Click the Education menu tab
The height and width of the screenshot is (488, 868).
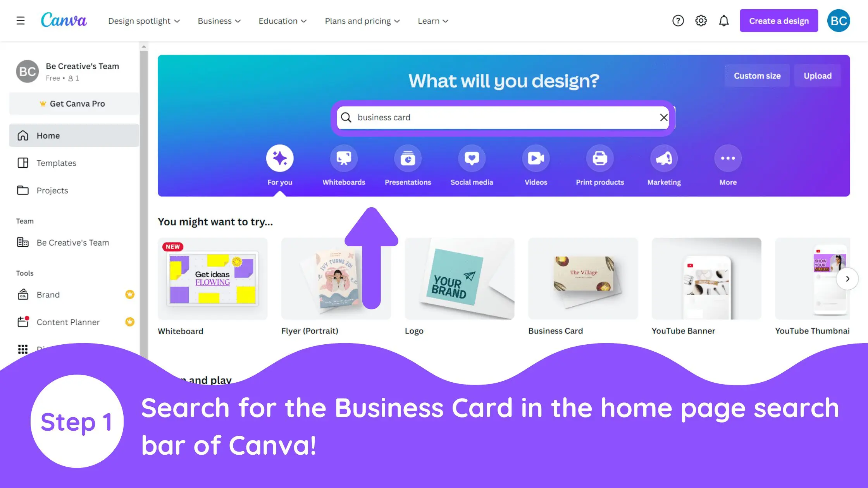pos(282,21)
